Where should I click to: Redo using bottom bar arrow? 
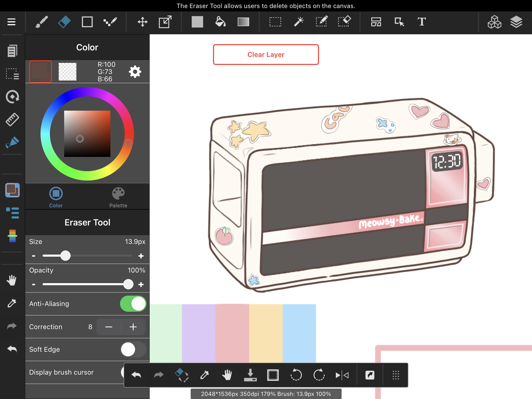pyautogui.click(x=159, y=375)
